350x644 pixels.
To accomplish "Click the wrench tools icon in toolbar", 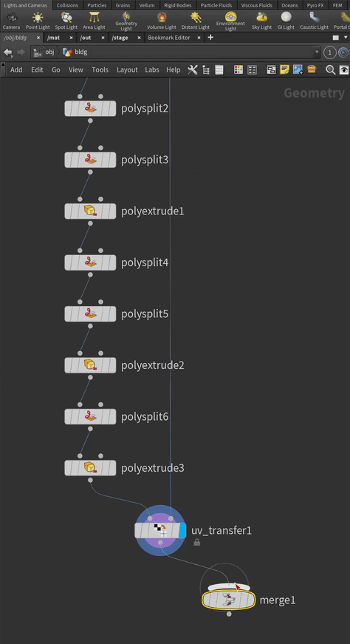I will pos(193,70).
